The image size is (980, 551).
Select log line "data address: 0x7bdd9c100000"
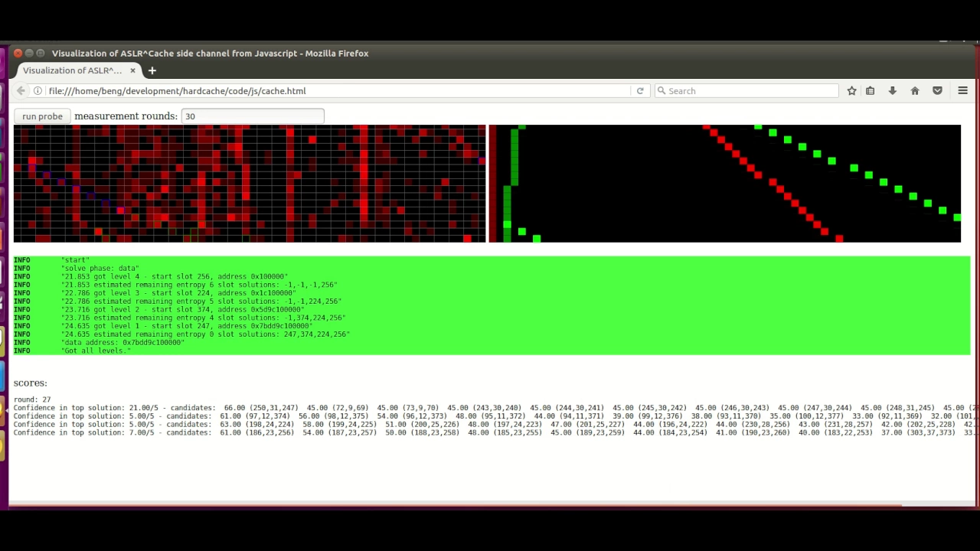pos(492,342)
